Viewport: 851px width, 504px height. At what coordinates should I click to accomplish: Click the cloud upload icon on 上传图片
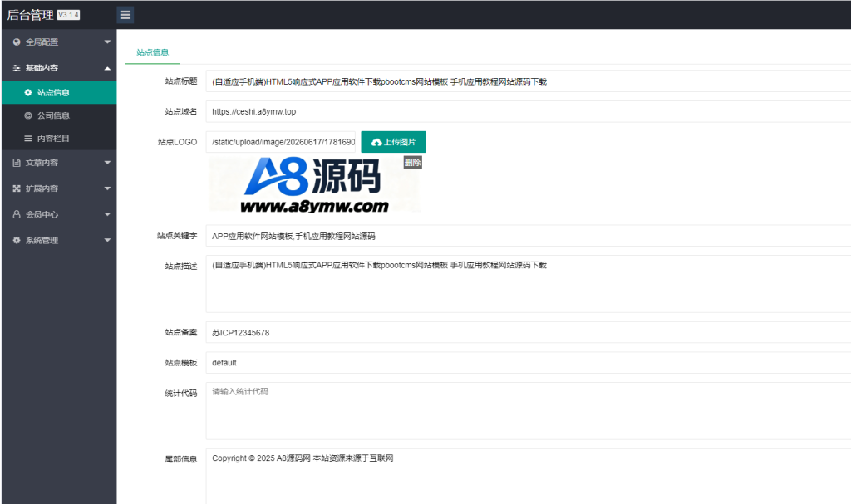[376, 142]
